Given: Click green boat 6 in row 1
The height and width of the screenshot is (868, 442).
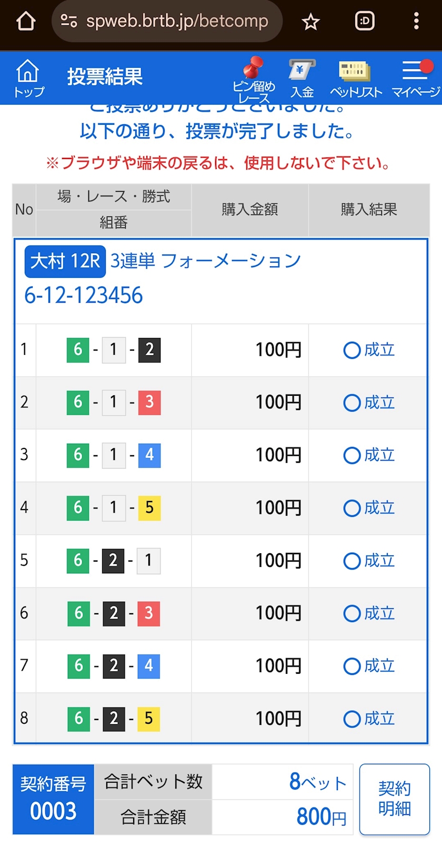Looking at the screenshot, I should pos(78,350).
